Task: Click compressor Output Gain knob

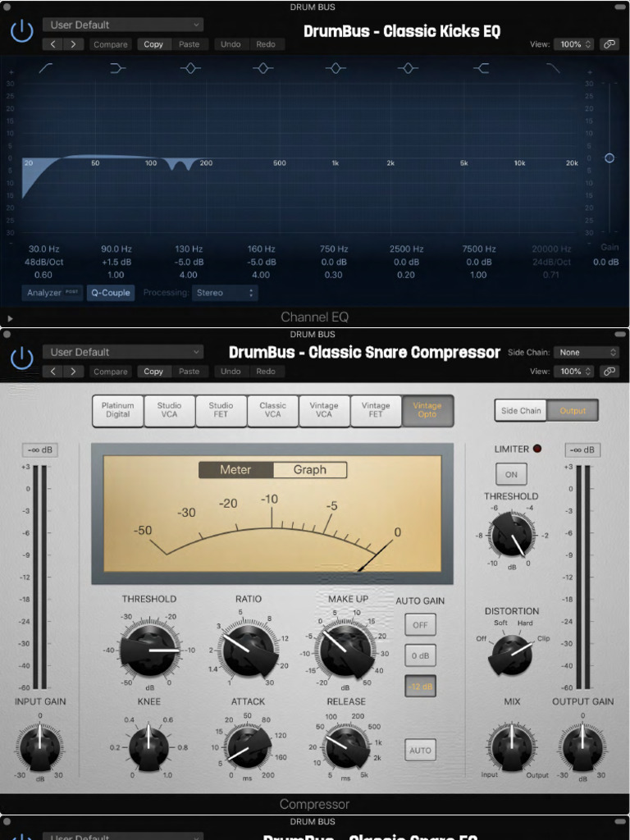Action: 583,746
